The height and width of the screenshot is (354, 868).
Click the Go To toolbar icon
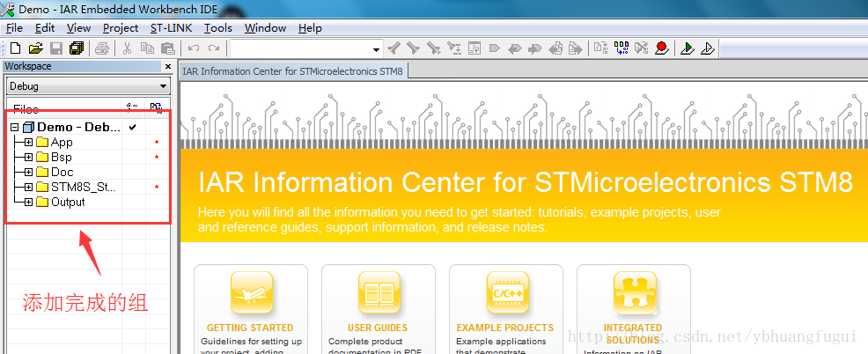coord(474,48)
